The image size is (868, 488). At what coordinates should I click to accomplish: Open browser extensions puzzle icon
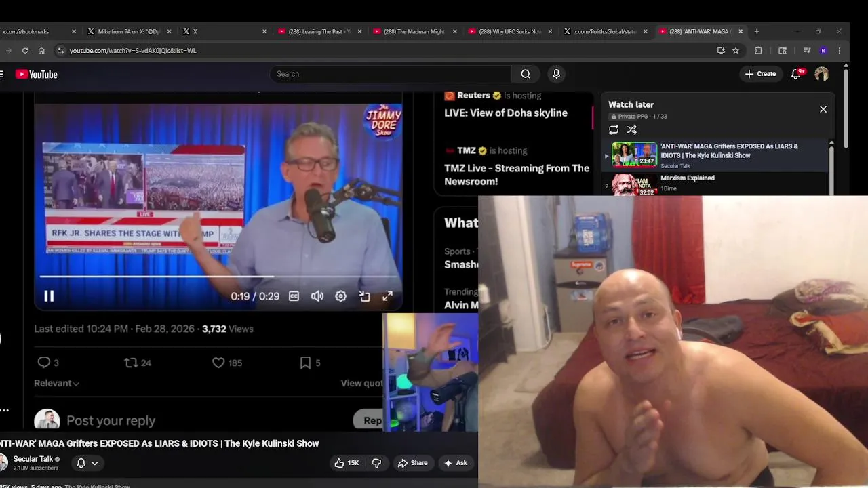click(758, 50)
